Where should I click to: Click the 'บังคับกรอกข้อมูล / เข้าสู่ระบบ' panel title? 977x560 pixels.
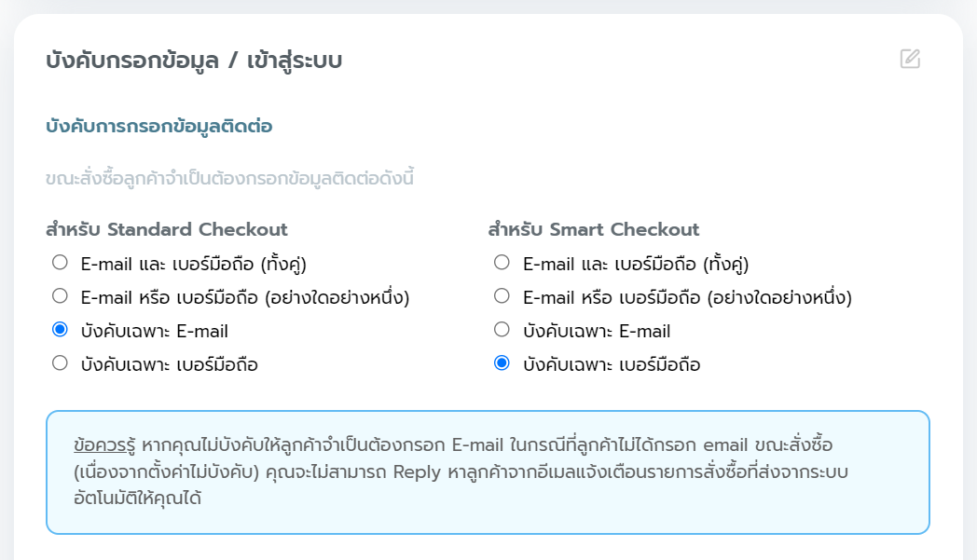click(x=194, y=61)
